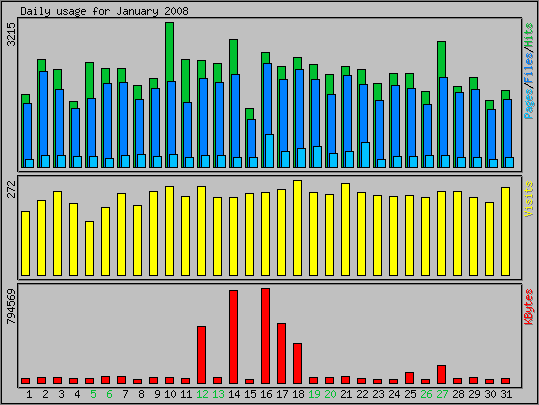Image resolution: width=539 pixels, height=405 pixels.
Task: Click the 272 visits axis value
Action: 12,189
